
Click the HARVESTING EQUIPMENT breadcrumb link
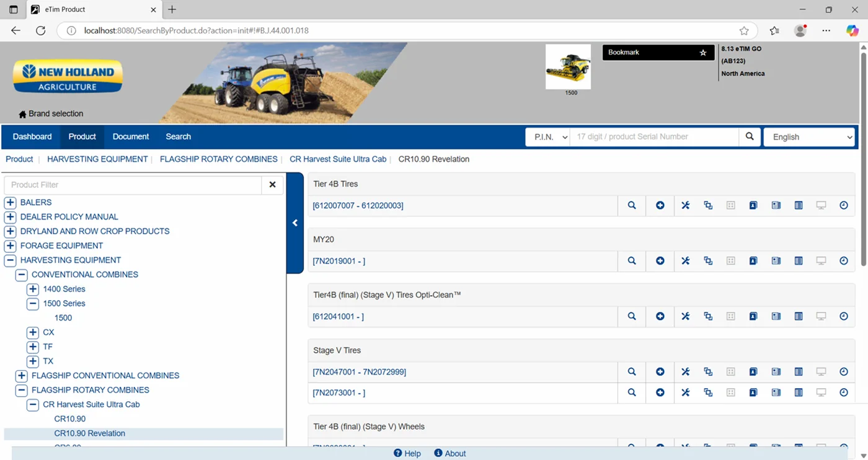97,159
